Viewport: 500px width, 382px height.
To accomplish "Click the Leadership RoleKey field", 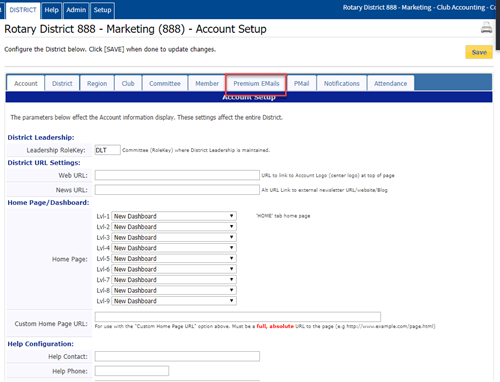I will (107, 150).
